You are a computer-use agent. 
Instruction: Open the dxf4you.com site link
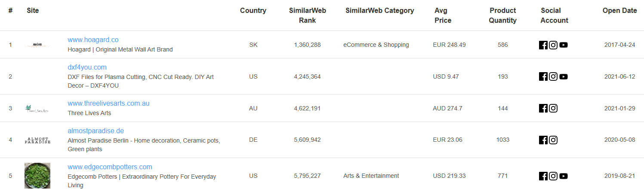87,67
